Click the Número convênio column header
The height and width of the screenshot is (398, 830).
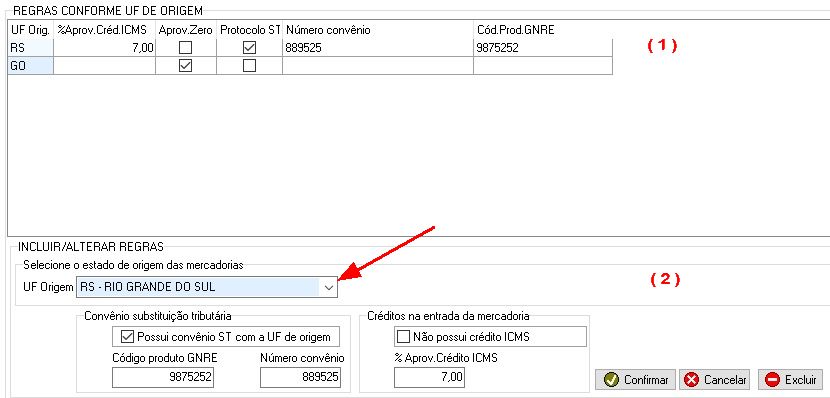pos(378,30)
